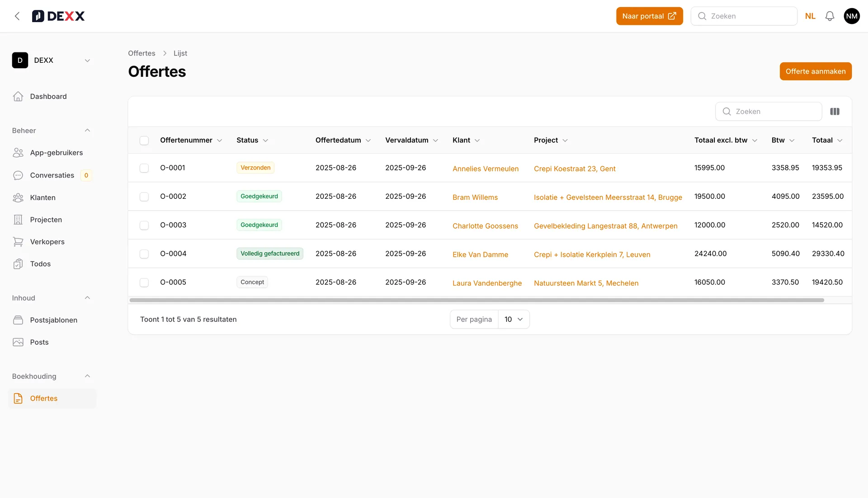Select checkbox for offerte O-0002
The width and height of the screenshot is (868, 498).
pos(144,197)
